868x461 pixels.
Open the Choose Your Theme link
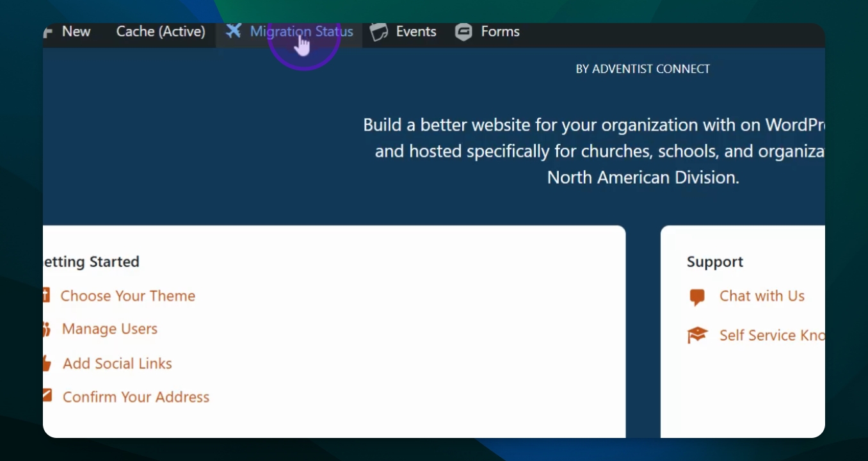(x=128, y=296)
